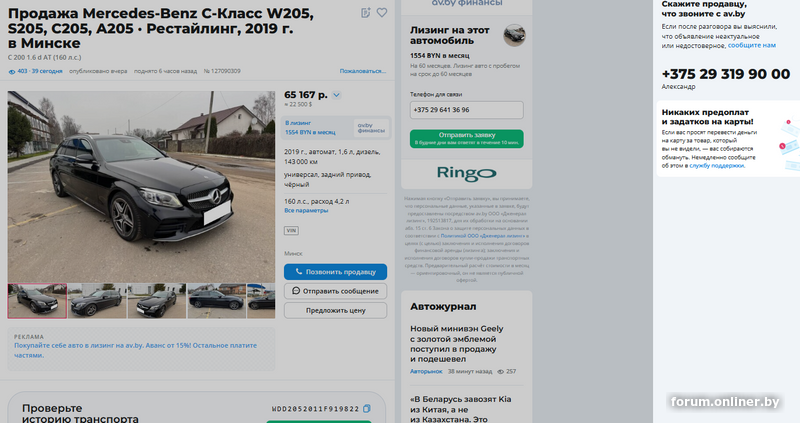Select first car photo thumbnail
Image resolution: width=800 pixels, height=423 pixels.
pyautogui.click(x=37, y=301)
